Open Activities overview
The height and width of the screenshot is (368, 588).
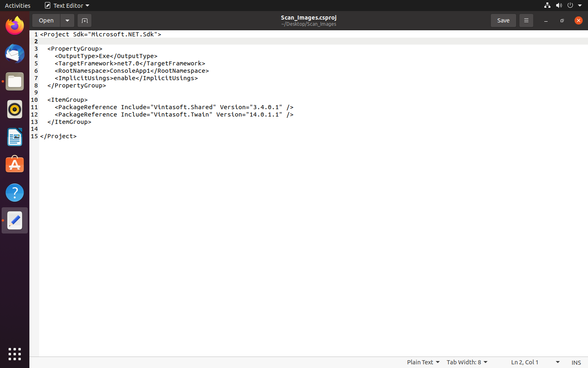18,5
